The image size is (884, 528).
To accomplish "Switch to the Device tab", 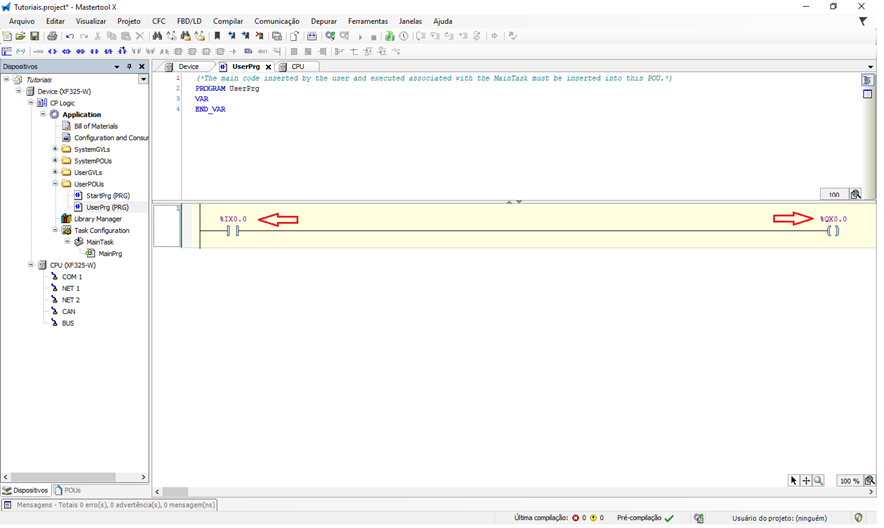I will tap(188, 67).
